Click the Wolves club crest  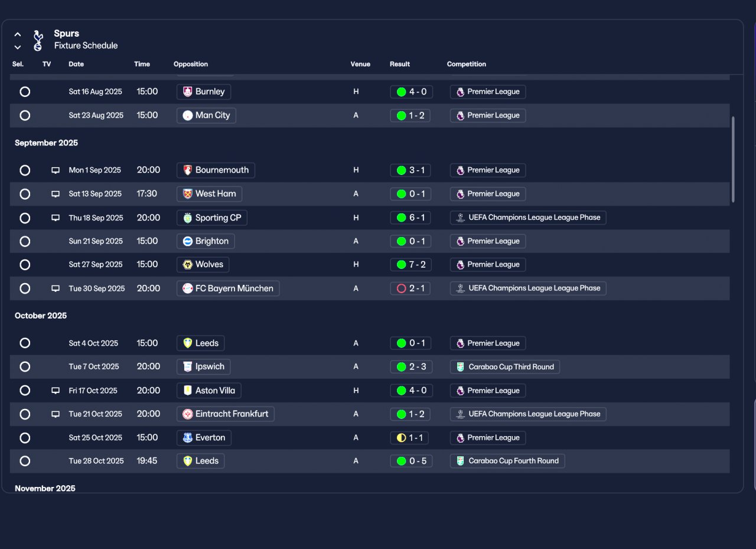[x=188, y=265]
